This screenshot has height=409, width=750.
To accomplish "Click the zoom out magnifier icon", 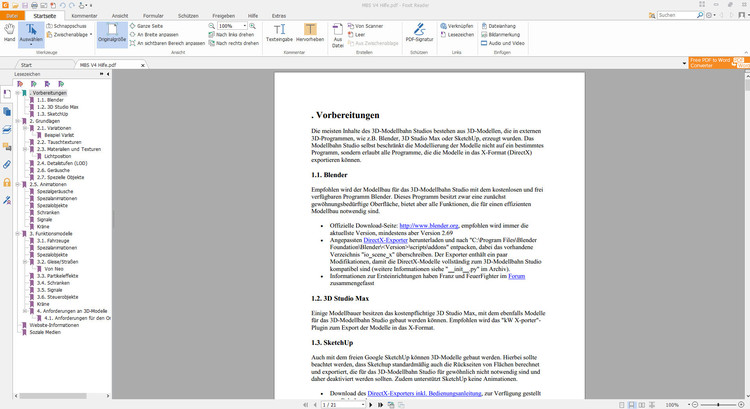I will [x=211, y=26].
